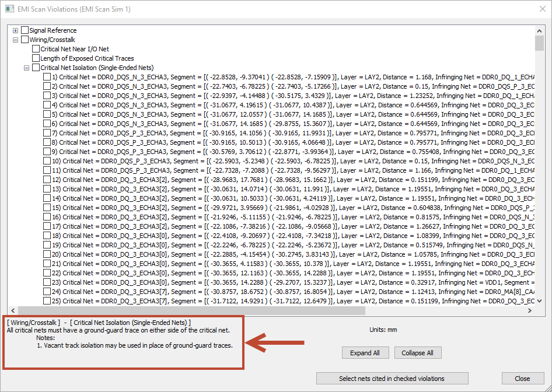Select violation row 19 with distance 0.515749
Viewport: 552px width, 392px height.
pyautogui.click(x=293, y=245)
